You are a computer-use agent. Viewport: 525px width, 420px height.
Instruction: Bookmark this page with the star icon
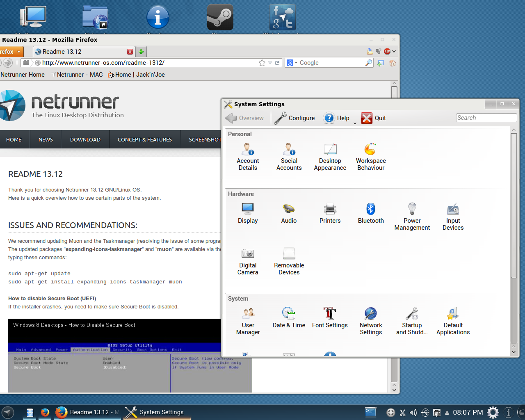pyautogui.click(x=262, y=63)
